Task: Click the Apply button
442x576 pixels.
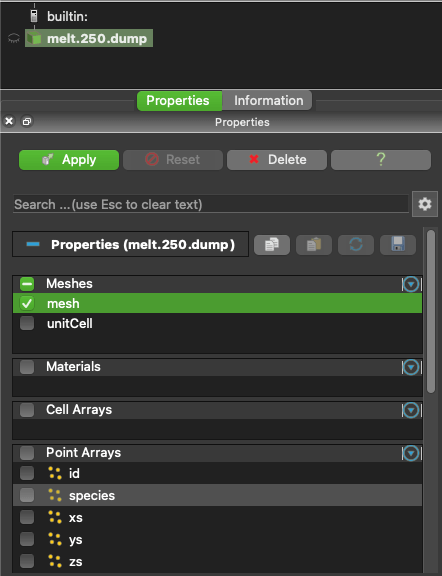Action: pyautogui.click(x=69, y=160)
